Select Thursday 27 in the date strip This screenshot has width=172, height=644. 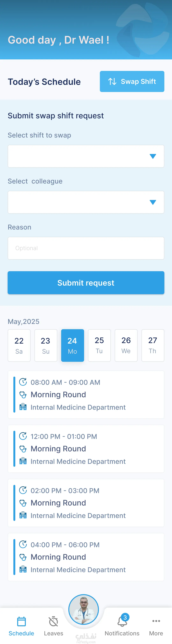[x=153, y=345]
